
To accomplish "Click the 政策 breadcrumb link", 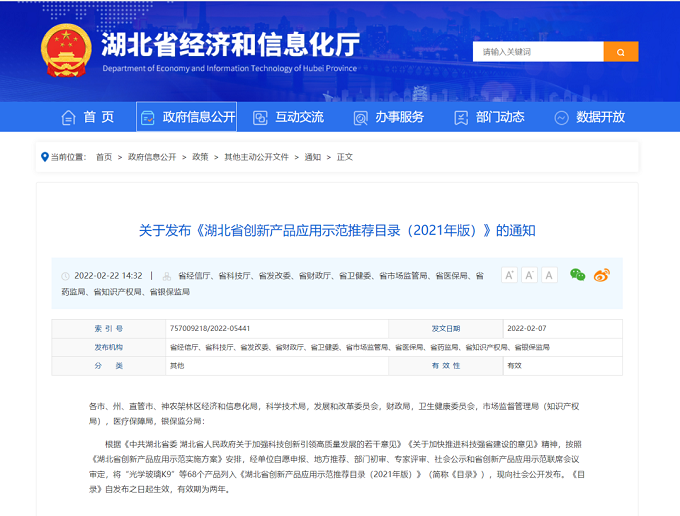I will point(200,157).
